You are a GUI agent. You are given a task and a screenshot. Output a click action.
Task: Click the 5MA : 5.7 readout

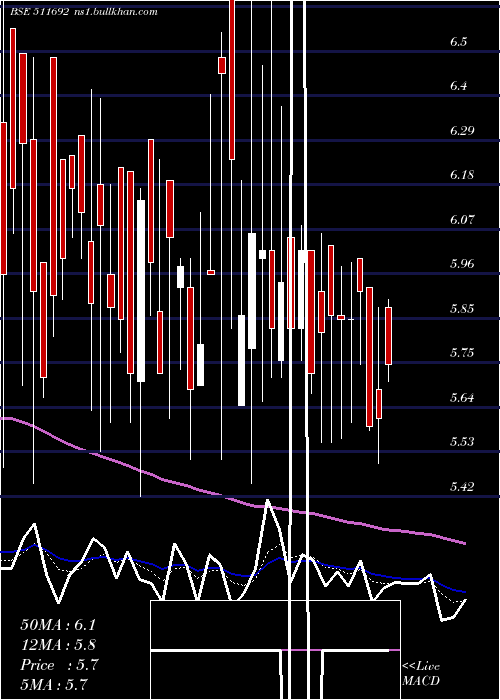coord(54,684)
